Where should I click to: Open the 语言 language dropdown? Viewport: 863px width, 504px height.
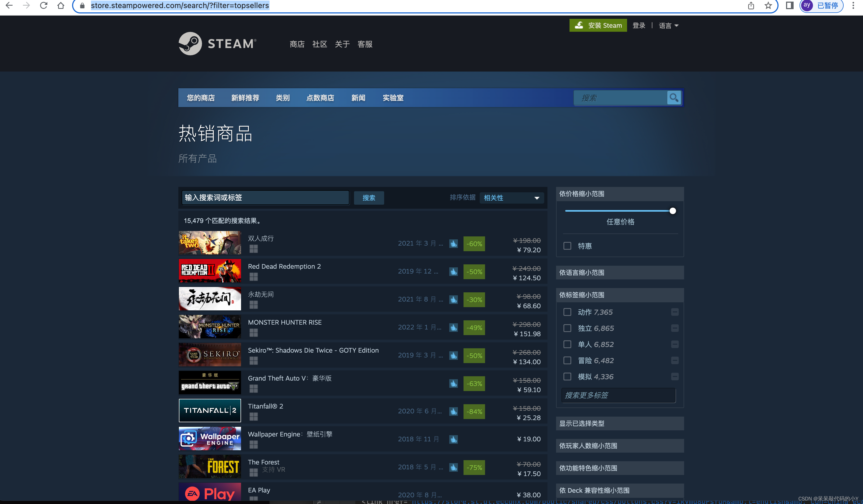pyautogui.click(x=668, y=26)
